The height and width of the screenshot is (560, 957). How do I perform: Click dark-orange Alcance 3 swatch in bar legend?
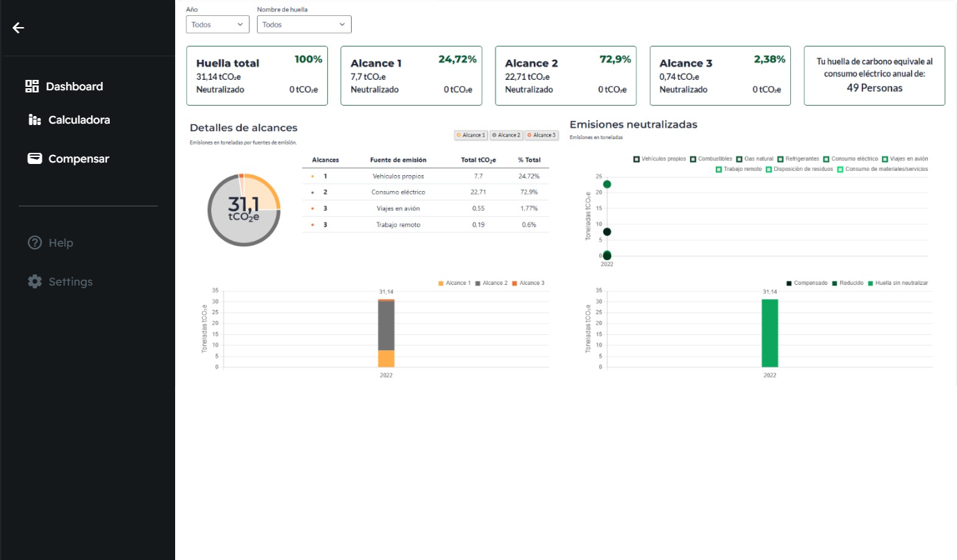(515, 283)
